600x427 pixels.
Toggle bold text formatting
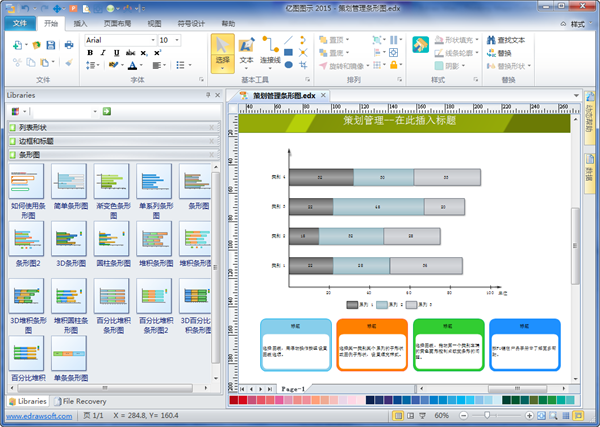91,53
